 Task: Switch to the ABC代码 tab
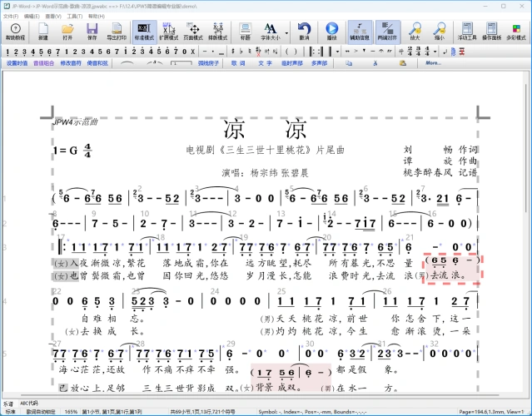pyautogui.click(x=30, y=403)
